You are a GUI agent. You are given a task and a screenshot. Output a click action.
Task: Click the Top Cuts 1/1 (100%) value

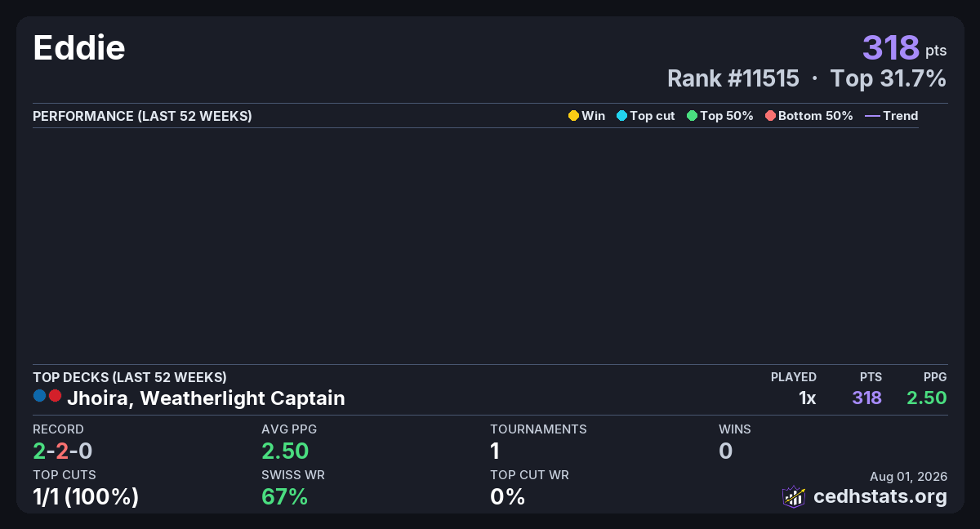point(86,496)
